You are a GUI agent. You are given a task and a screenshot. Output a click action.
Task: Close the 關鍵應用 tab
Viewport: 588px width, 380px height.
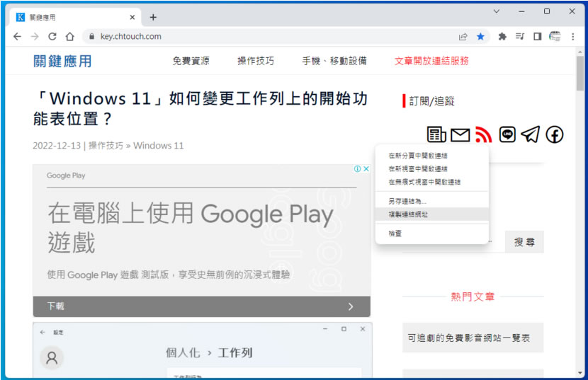[132, 17]
